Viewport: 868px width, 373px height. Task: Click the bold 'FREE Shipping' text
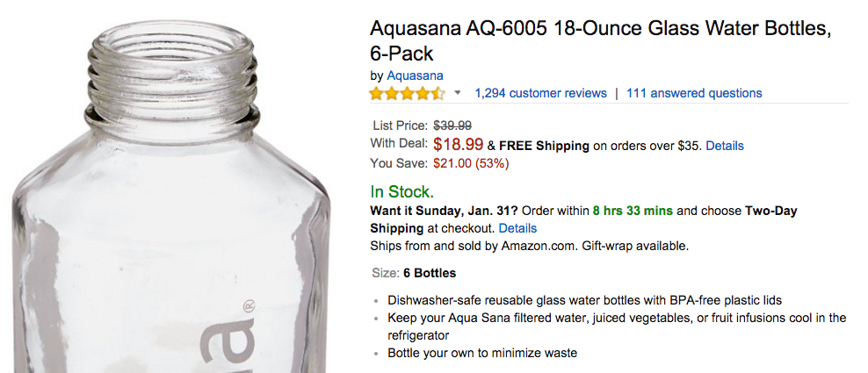545,145
